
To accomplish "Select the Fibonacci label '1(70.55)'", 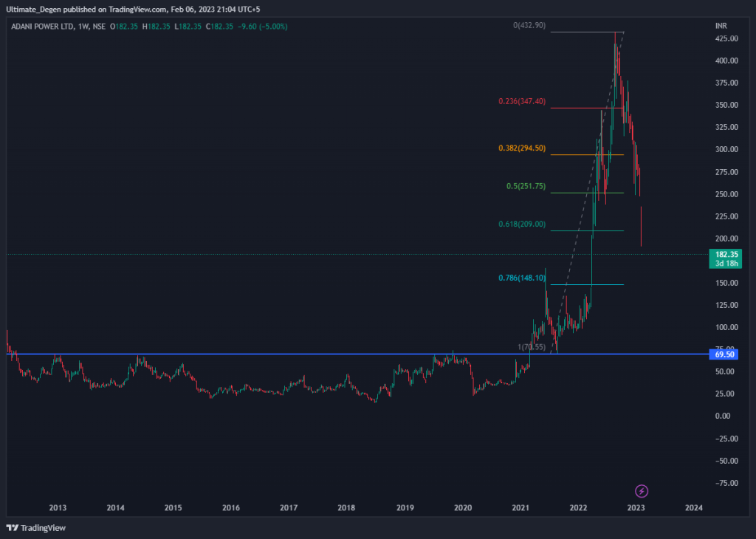I will [x=532, y=346].
